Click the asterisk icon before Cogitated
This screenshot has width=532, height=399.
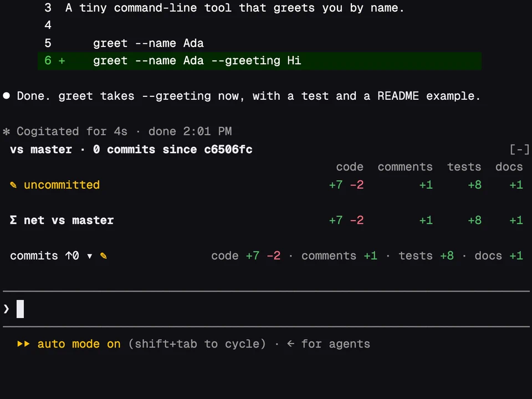[6, 131]
